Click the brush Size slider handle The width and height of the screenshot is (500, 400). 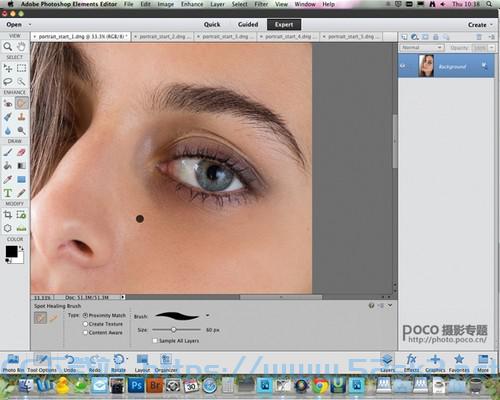click(173, 330)
